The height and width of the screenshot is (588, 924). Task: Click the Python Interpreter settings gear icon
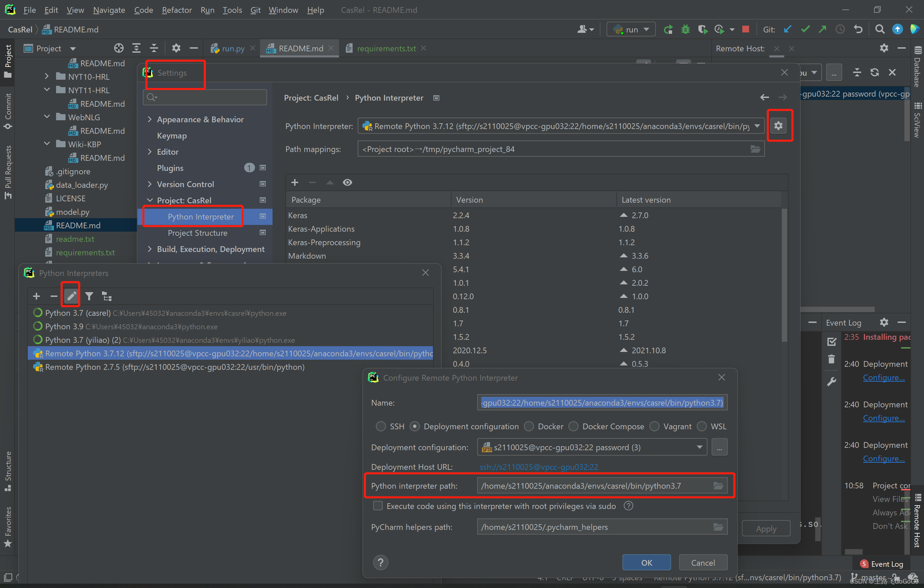point(778,126)
